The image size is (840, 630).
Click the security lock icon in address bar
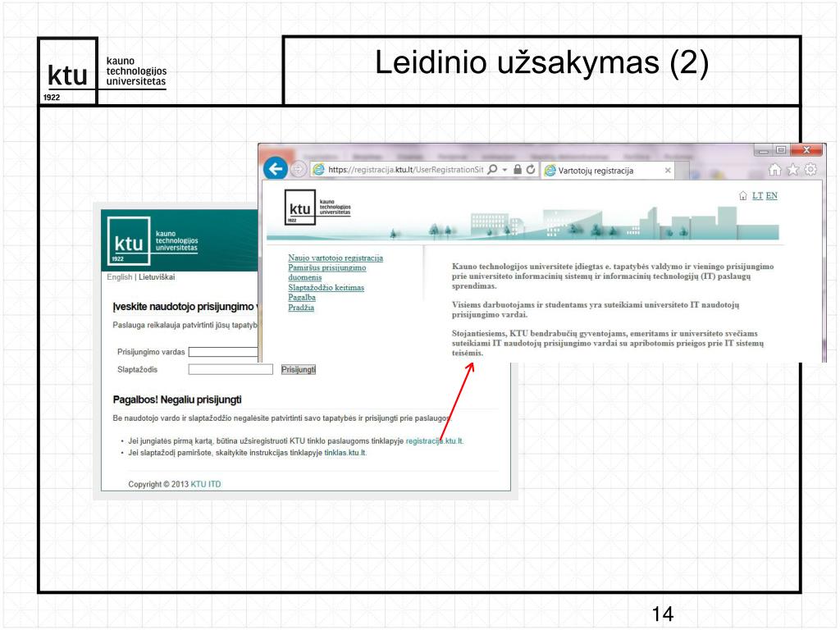[518, 169]
